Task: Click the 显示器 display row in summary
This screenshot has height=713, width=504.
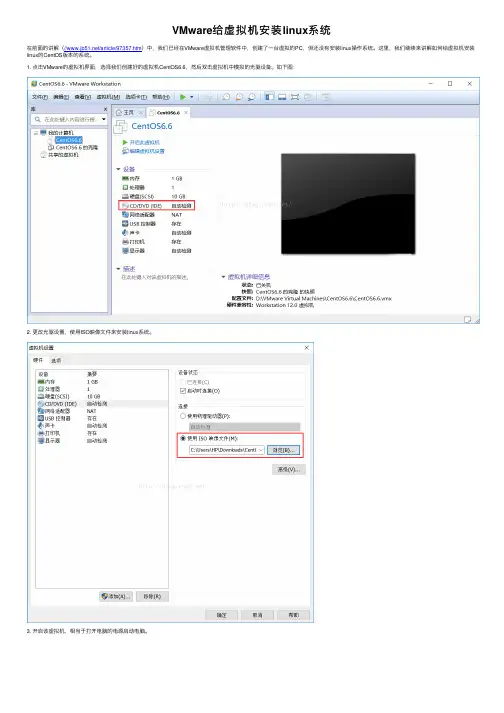Action: pos(157,251)
